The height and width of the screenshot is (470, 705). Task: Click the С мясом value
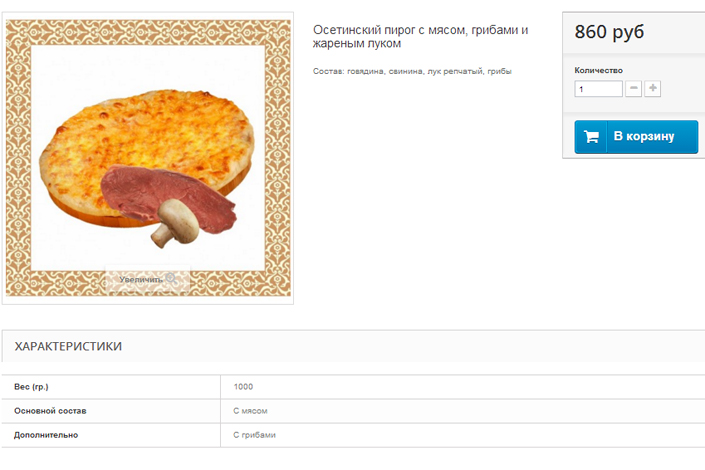point(250,410)
